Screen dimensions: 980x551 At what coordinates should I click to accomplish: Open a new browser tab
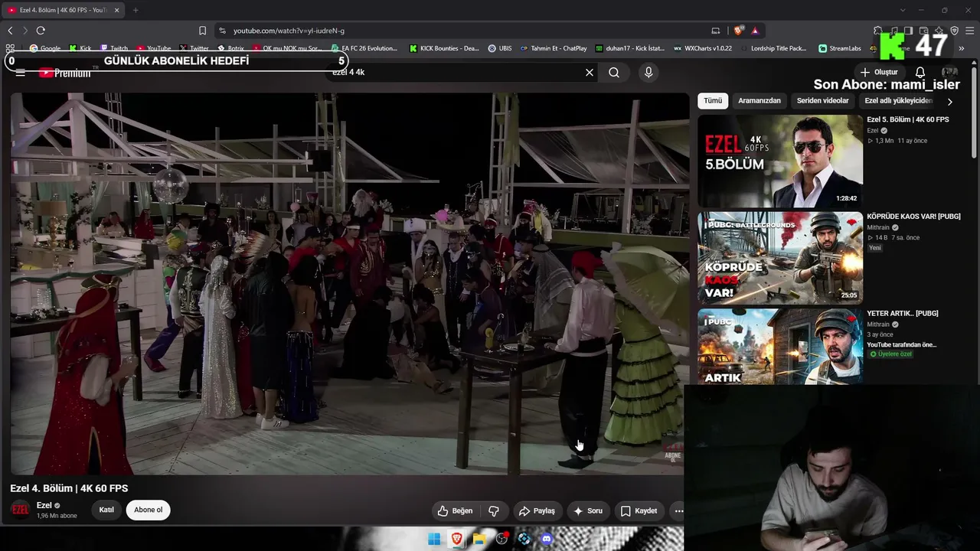pos(136,10)
